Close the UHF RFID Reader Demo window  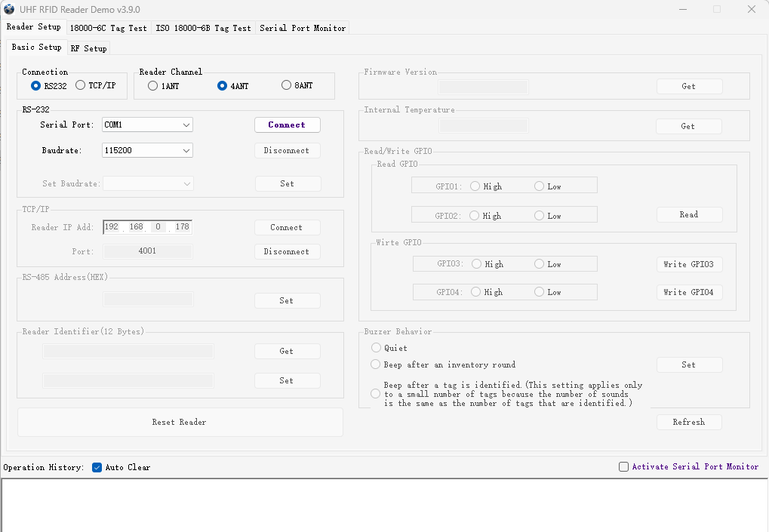752,9
